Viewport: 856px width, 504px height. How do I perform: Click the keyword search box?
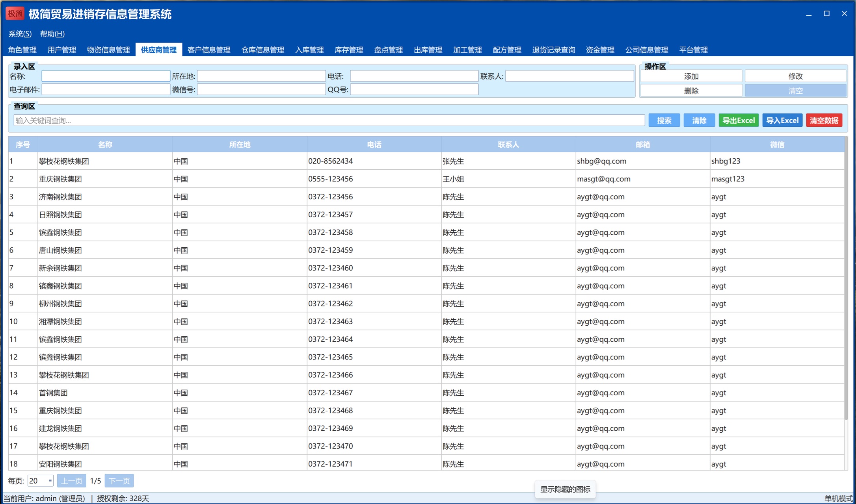[x=329, y=120]
